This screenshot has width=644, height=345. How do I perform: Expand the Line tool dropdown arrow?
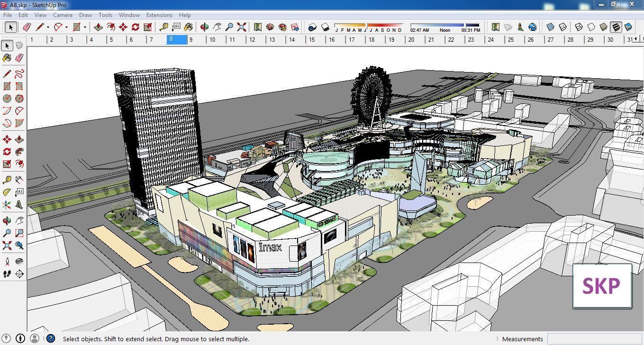point(48,27)
